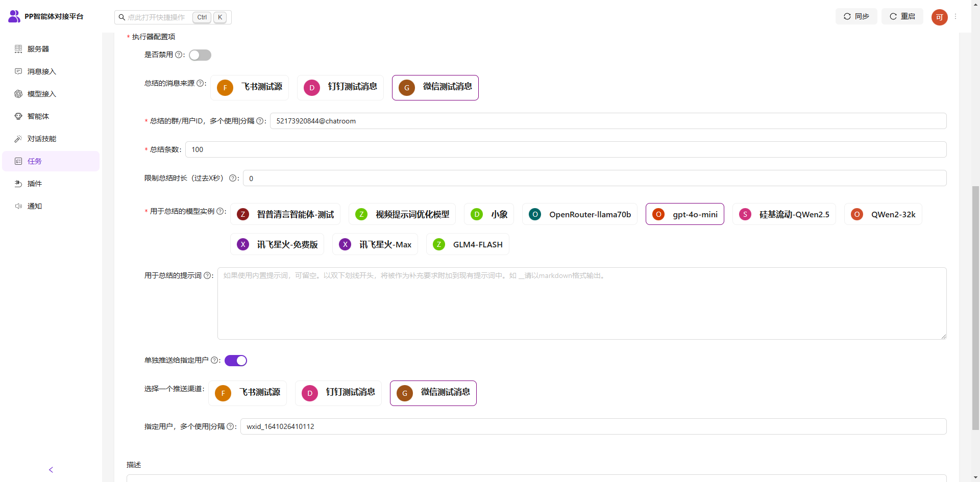Click help icon beside 用于总结的模型实例
The width and height of the screenshot is (980, 482).
(220, 211)
